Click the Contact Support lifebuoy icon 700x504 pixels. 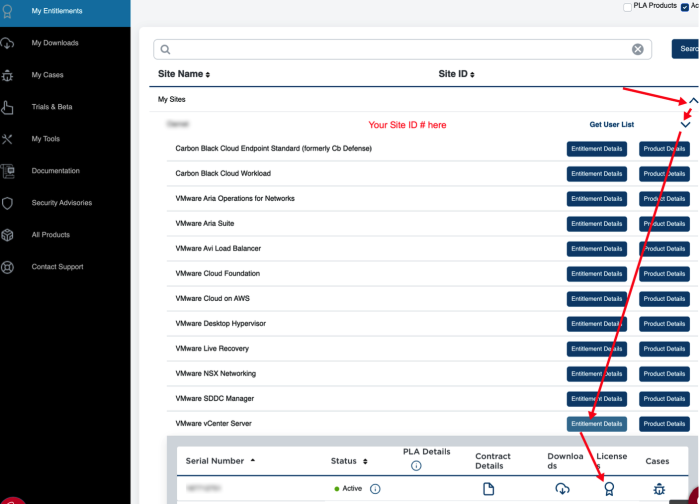(x=7, y=267)
